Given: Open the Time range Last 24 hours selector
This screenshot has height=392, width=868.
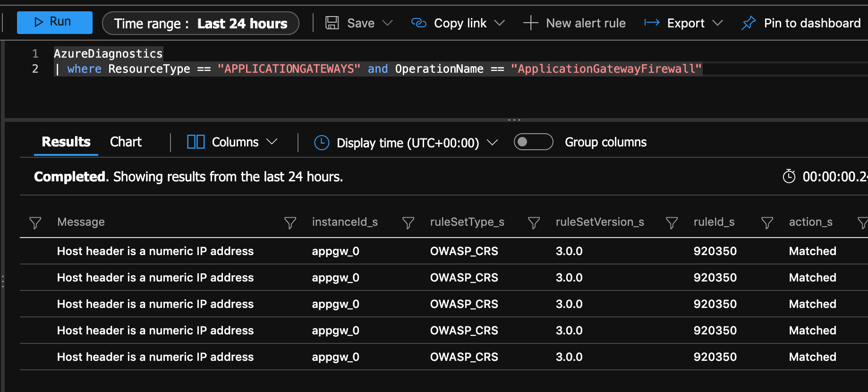Looking at the screenshot, I should coord(200,23).
